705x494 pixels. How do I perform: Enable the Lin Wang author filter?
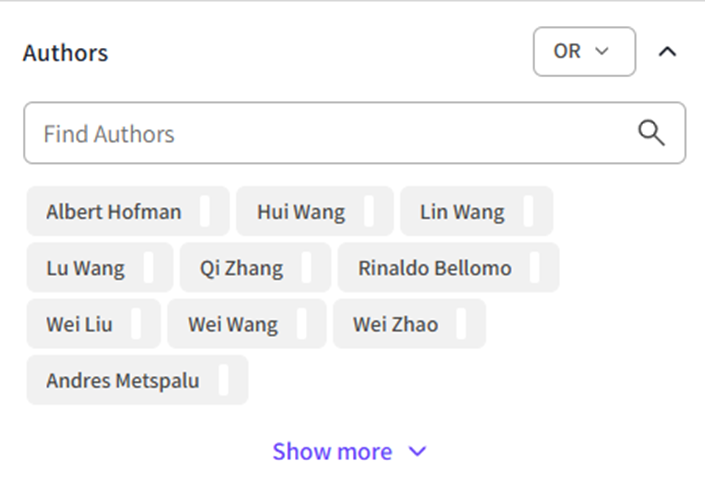coord(462,211)
